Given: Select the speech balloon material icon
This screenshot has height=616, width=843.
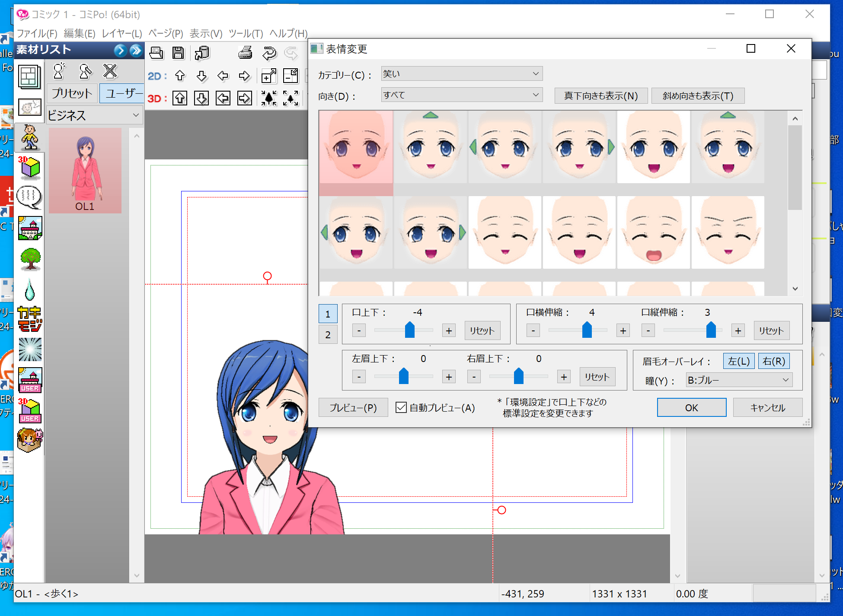Looking at the screenshot, I should point(29,197).
